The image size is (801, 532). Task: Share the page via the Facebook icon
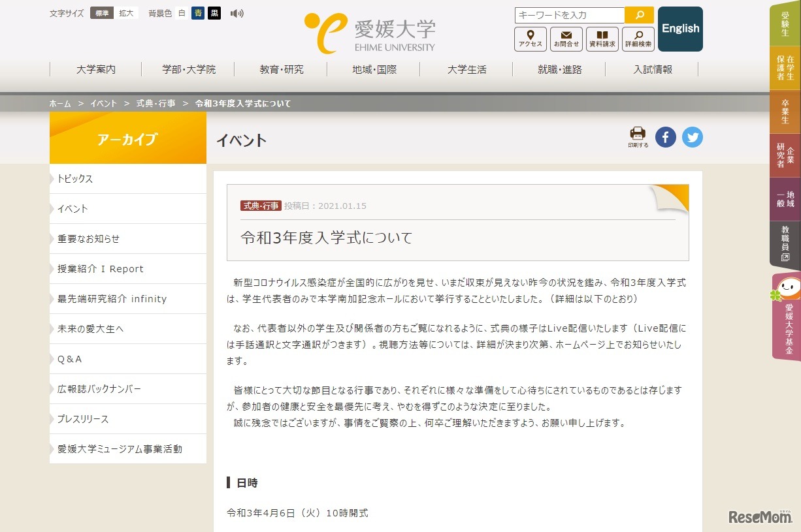pyautogui.click(x=665, y=137)
